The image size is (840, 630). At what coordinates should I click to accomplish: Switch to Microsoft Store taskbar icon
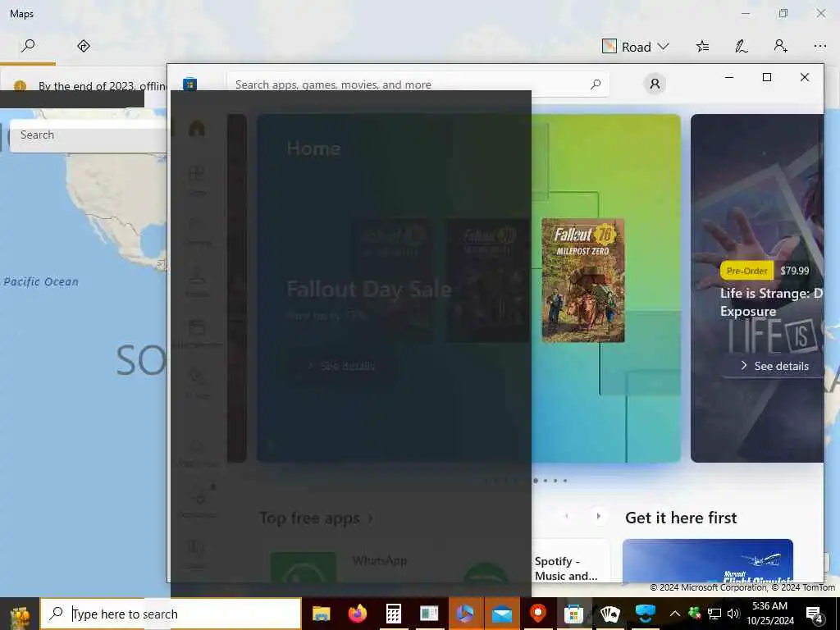pyautogui.click(x=573, y=614)
